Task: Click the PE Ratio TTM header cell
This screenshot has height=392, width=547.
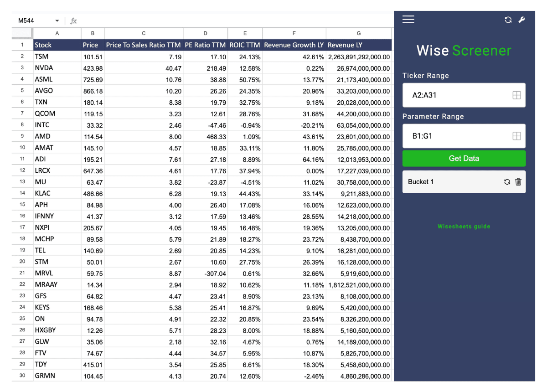Action: [205, 45]
